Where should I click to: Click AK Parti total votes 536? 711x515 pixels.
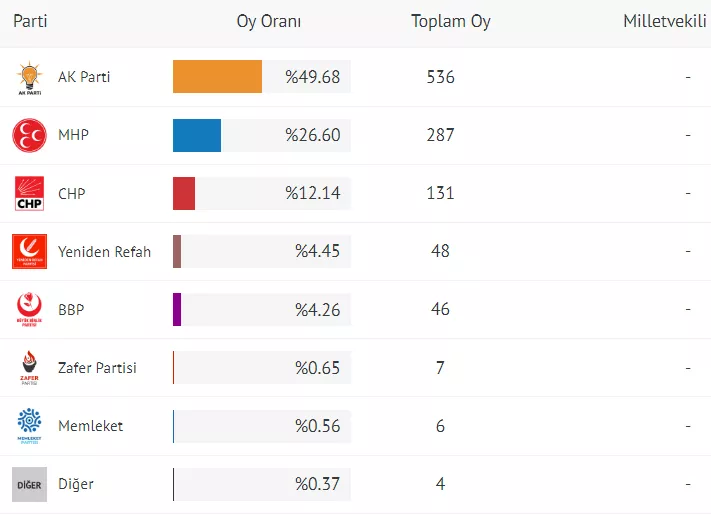coord(440,77)
